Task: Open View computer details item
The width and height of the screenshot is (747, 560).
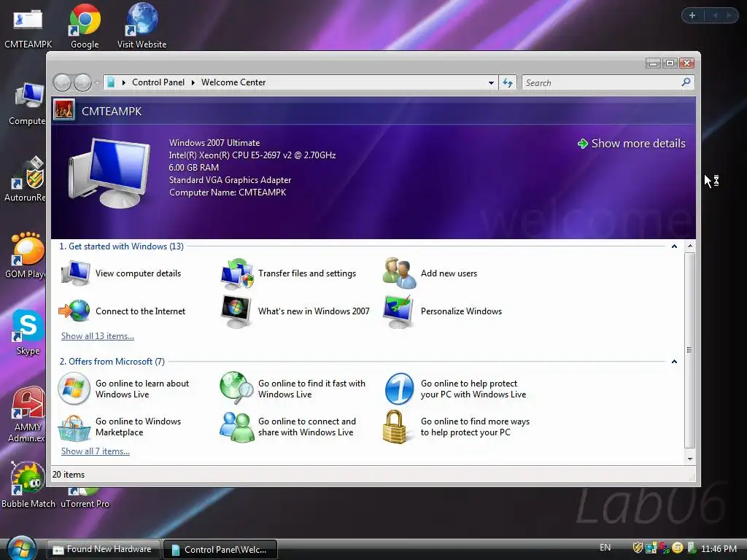Action: [x=122, y=273]
